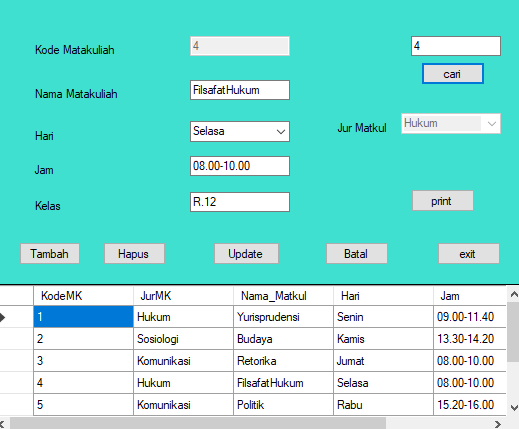Select the Jam column header
Viewport: 519px width, 429px height.
point(470,296)
